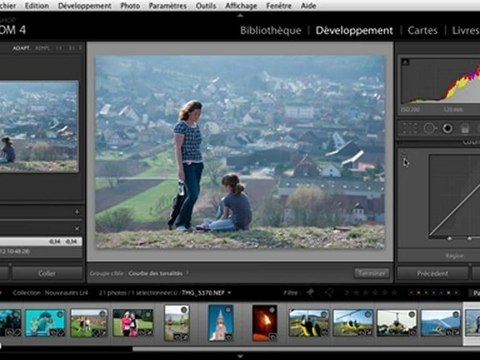Open the Photo menu
This screenshot has width=480, height=360.
(130, 5)
